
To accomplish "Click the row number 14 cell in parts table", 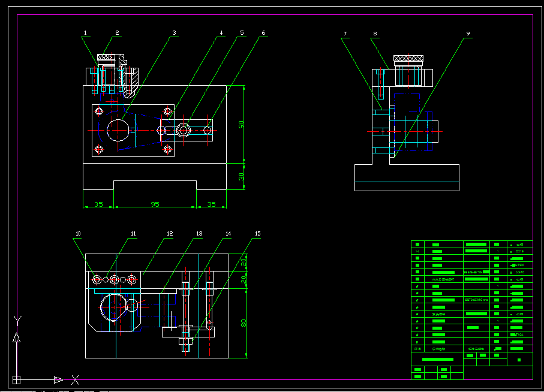I will click(x=417, y=251).
